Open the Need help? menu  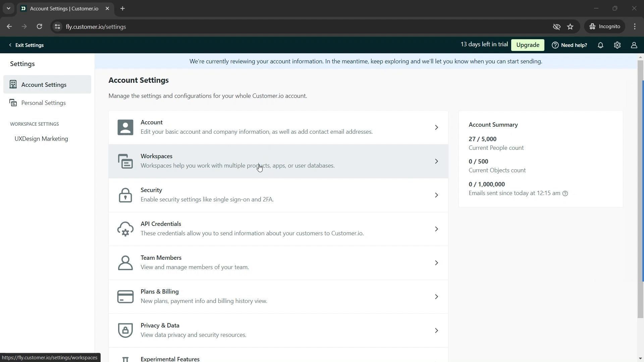(x=569, y=45)
